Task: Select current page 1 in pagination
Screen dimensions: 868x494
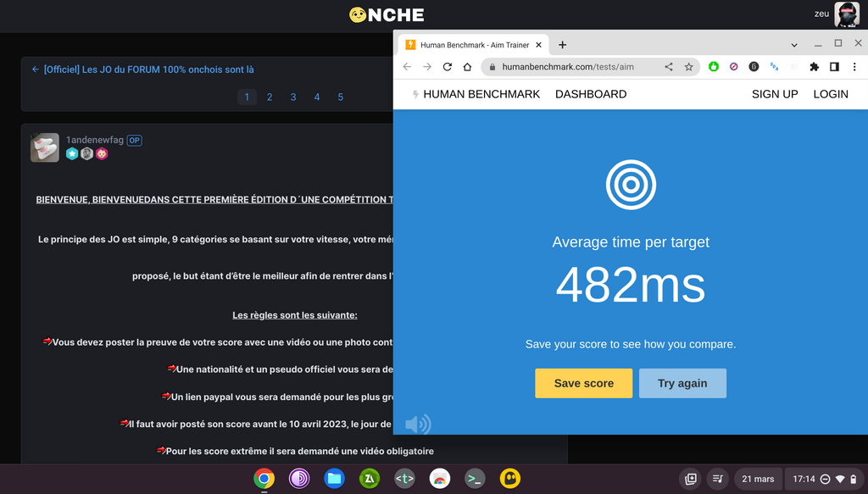Action: [247, 97]
